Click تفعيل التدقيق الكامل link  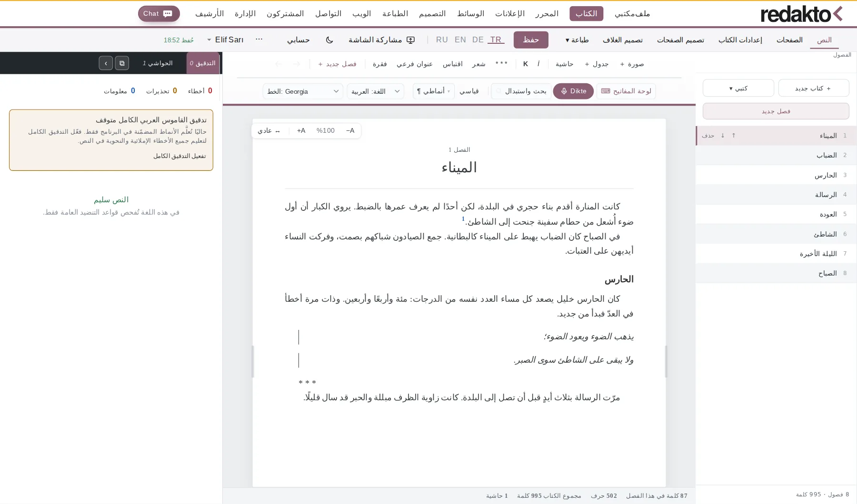(x=179, y=156)
